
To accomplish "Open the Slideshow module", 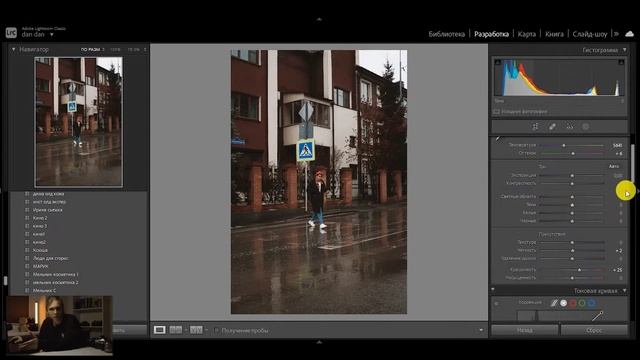I will 590,34.
